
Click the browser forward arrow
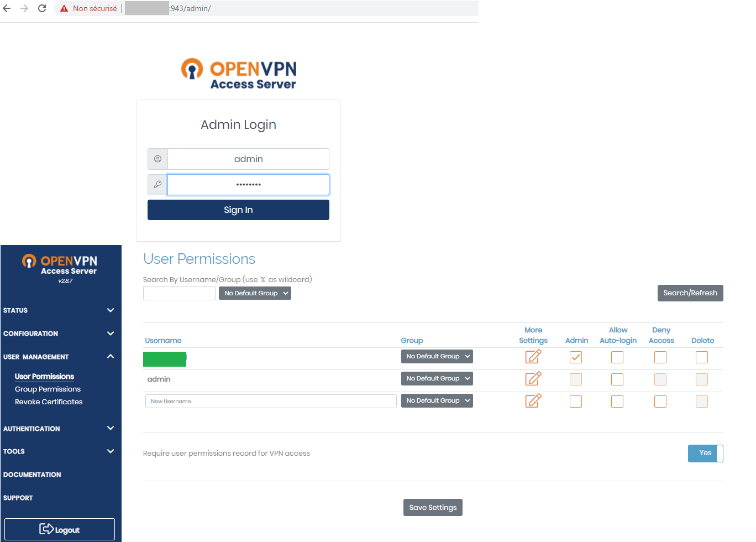pyautogui.click(x=24, y=8)
